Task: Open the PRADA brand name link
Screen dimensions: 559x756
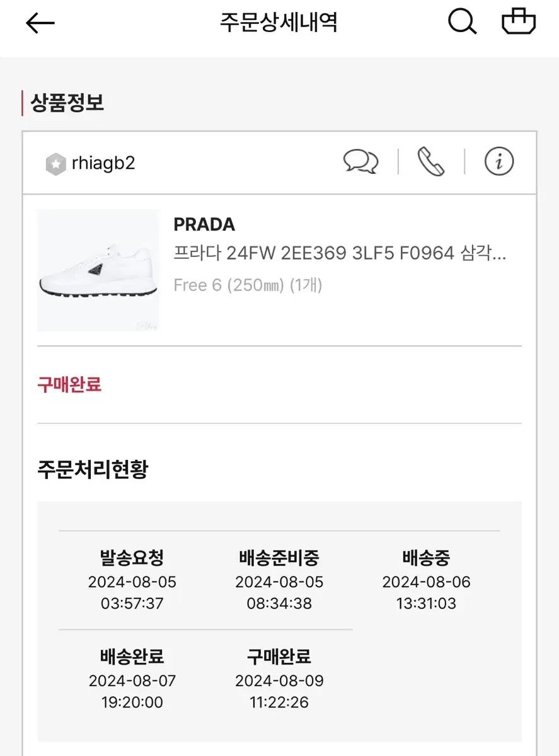Action: 204,224
